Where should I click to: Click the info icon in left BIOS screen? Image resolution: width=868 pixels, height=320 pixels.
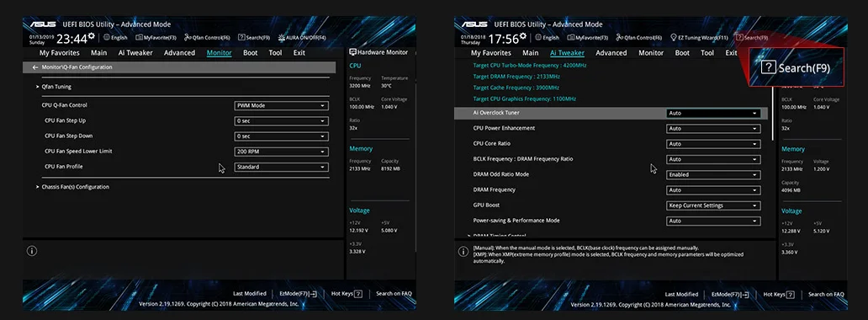click(x=32, y=251)
